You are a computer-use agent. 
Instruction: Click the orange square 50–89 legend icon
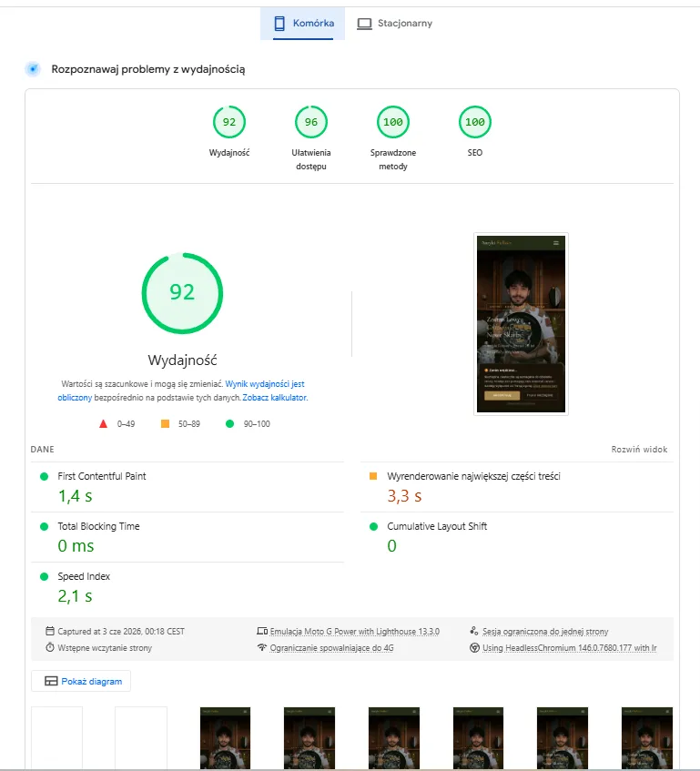165,424
